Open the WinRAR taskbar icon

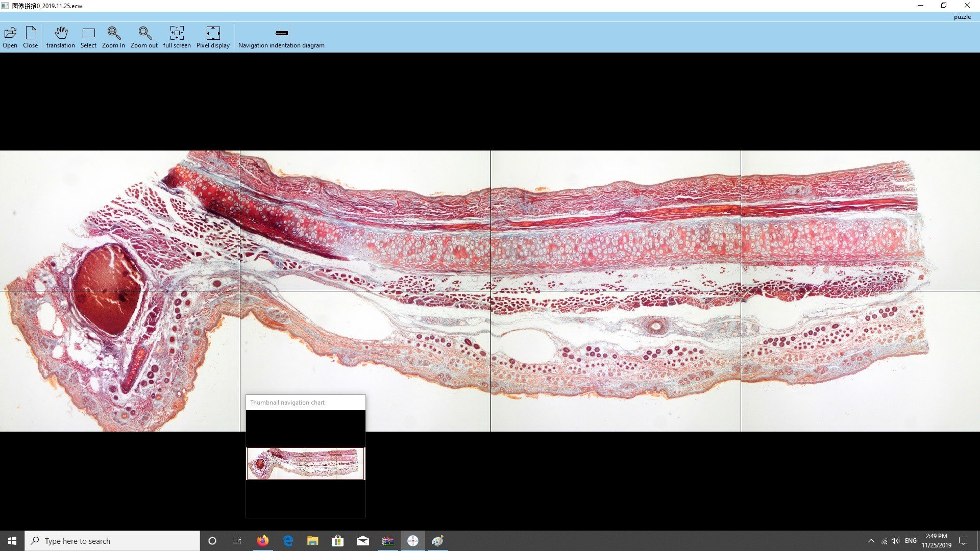388,541
